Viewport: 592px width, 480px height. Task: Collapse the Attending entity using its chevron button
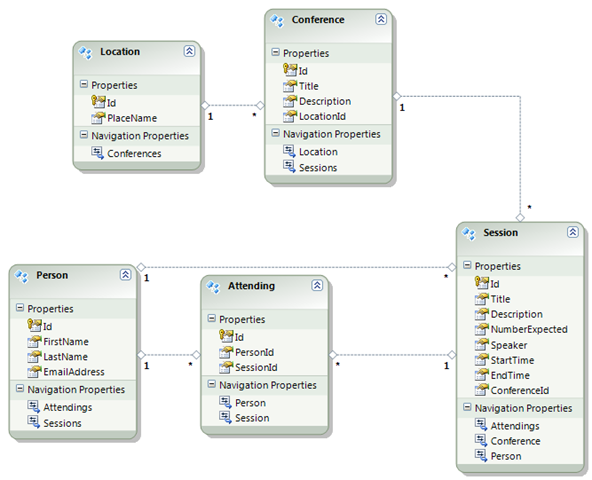pos(317,285)
